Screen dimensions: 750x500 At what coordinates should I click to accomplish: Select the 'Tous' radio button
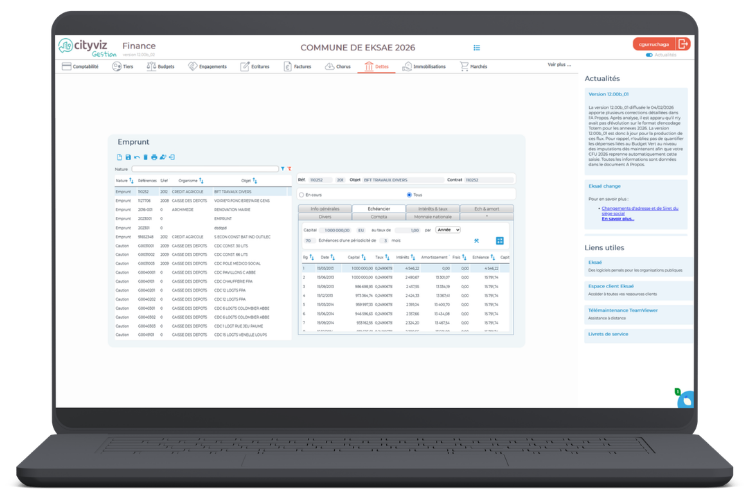(408, 195)
